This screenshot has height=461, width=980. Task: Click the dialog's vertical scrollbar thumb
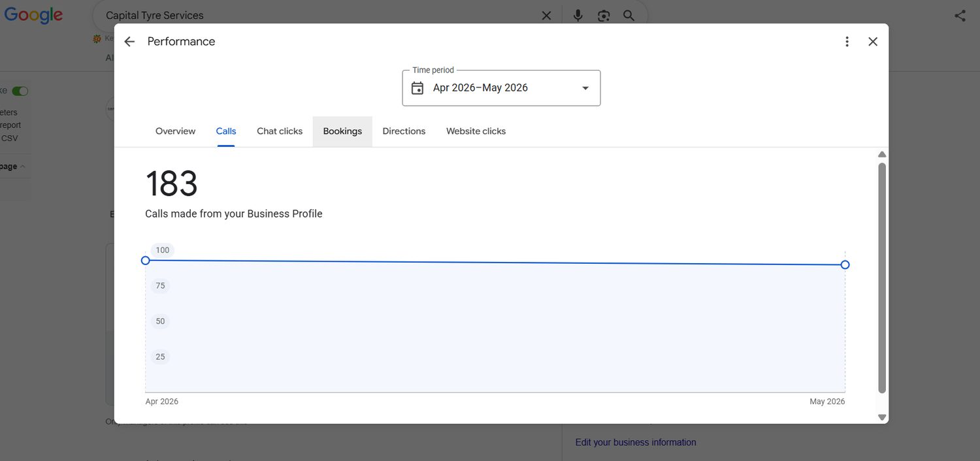point(882,278)
